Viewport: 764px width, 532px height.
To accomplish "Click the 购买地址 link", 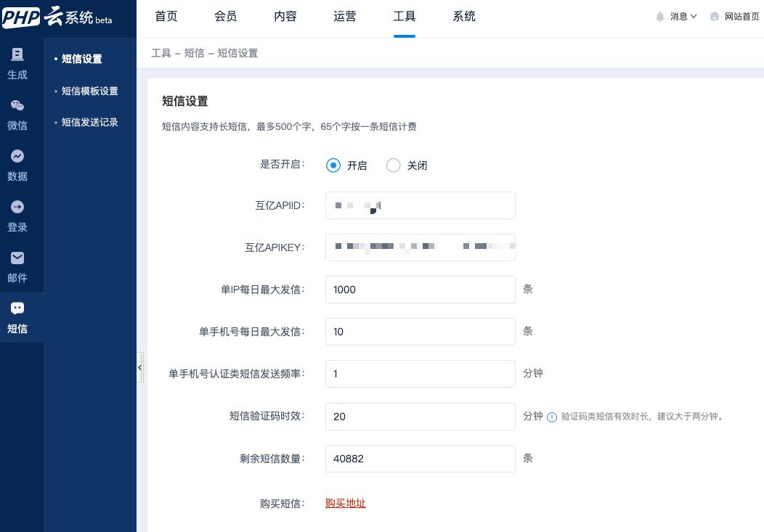I will click(346, 503).
